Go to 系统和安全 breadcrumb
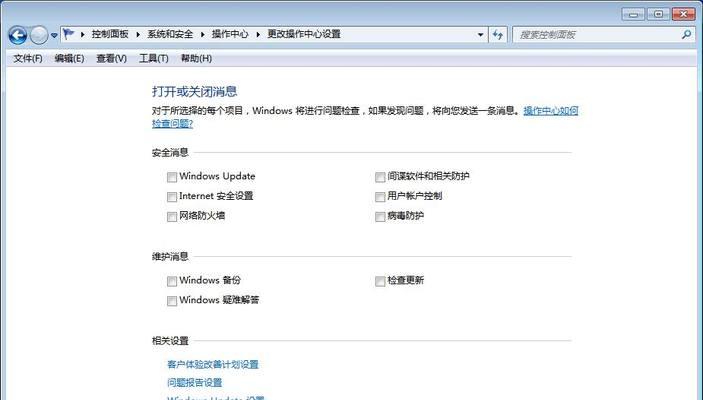Viewport: 703px width, 400px height. [x=170, y=34]
